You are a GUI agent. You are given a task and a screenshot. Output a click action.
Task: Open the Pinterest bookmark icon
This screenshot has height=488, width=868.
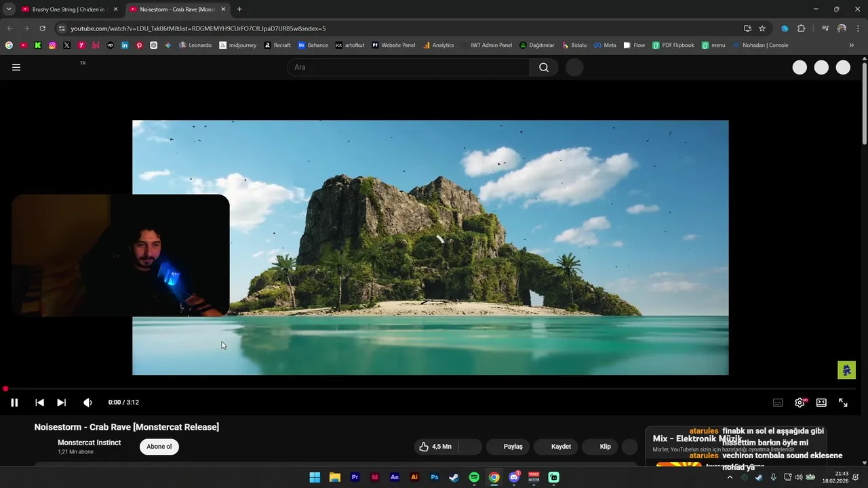[x=139, y=45]
